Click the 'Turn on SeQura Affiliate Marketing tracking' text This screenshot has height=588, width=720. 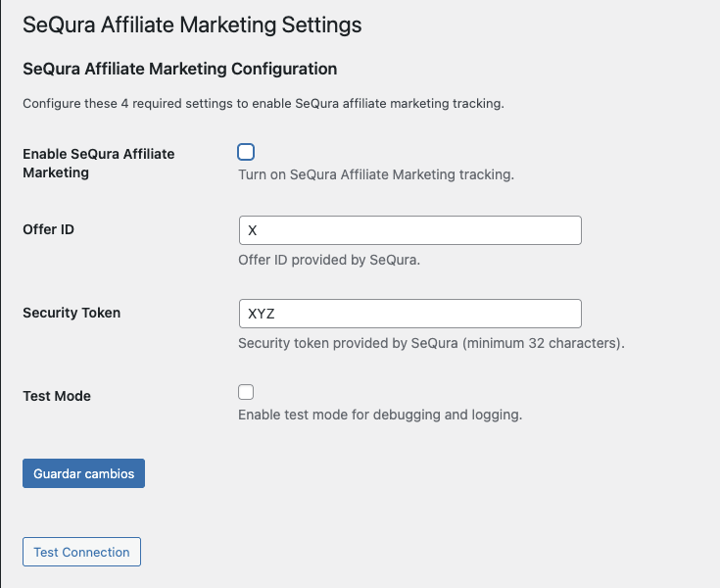coord(376,175)
